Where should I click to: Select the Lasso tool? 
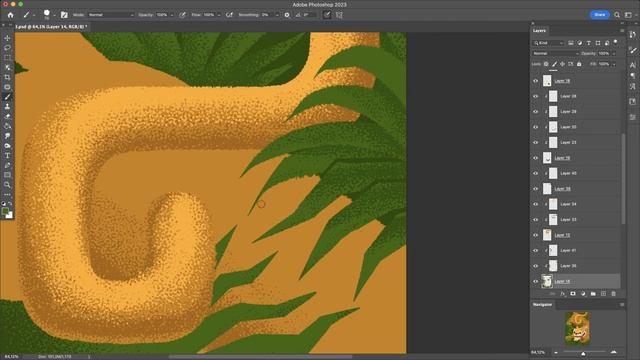click(x=7, y=48)
